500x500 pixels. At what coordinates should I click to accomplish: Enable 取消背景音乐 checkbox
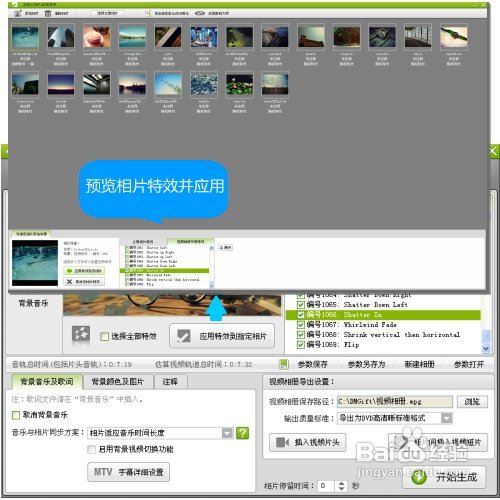coord(16,415)
